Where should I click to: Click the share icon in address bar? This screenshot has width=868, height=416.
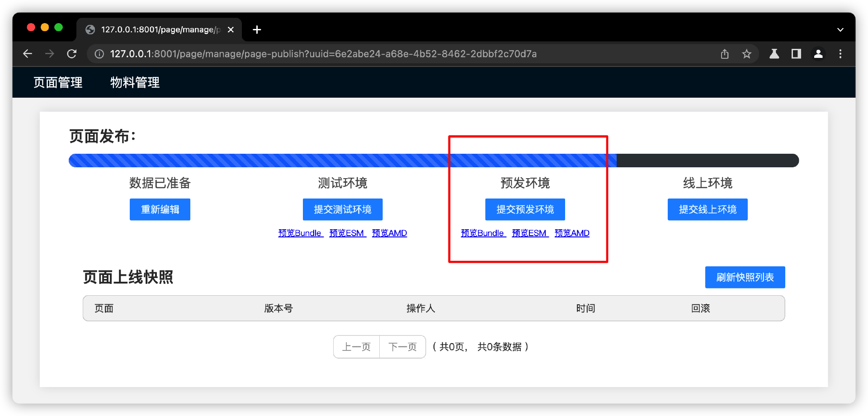(725, 54)
